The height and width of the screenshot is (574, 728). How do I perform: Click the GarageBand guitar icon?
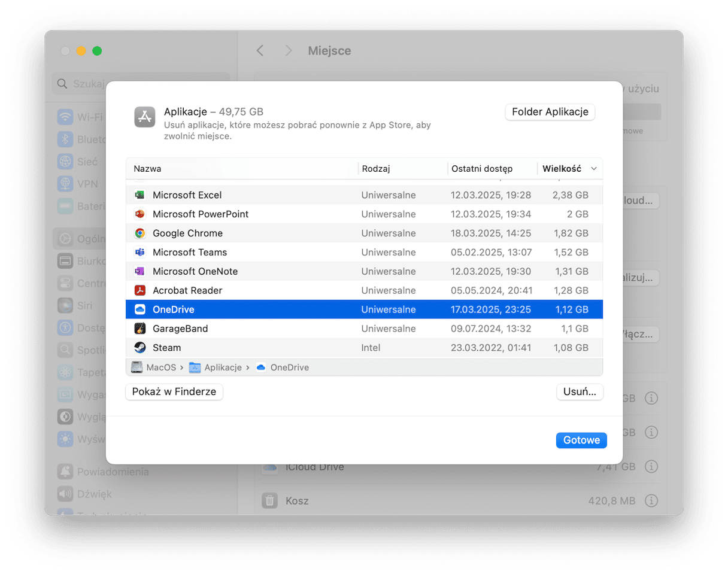tap(139, 329)
